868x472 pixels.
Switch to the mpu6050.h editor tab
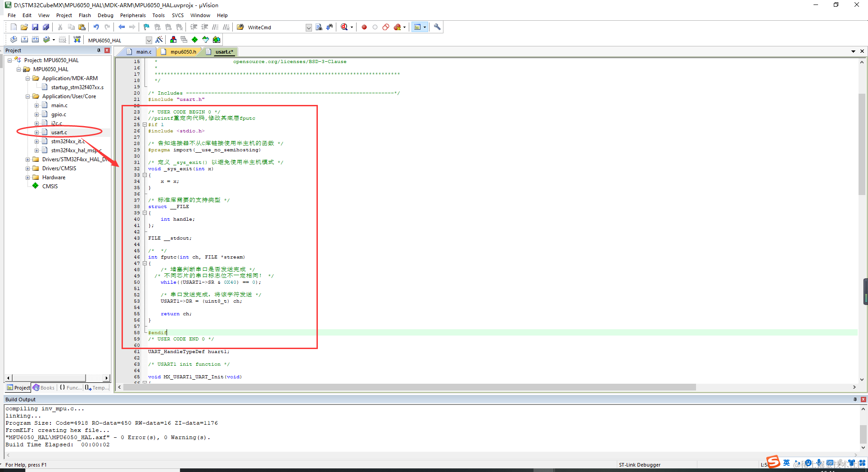[x=179, y=52]
